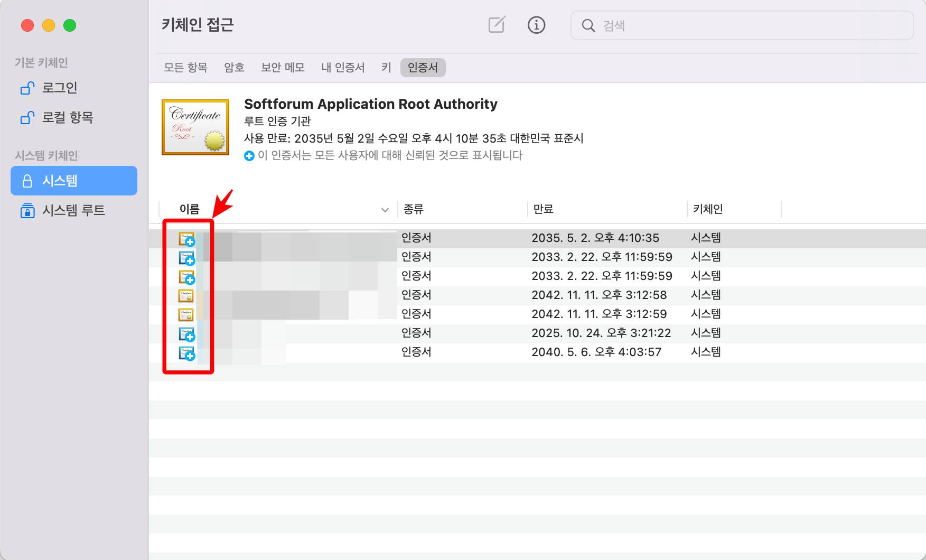Click certificate icon expiring 2035. 5. 2.
Image resolution: width=926 pixels, height=560 pixels.
pyautogui.click(x=187, y=239)
